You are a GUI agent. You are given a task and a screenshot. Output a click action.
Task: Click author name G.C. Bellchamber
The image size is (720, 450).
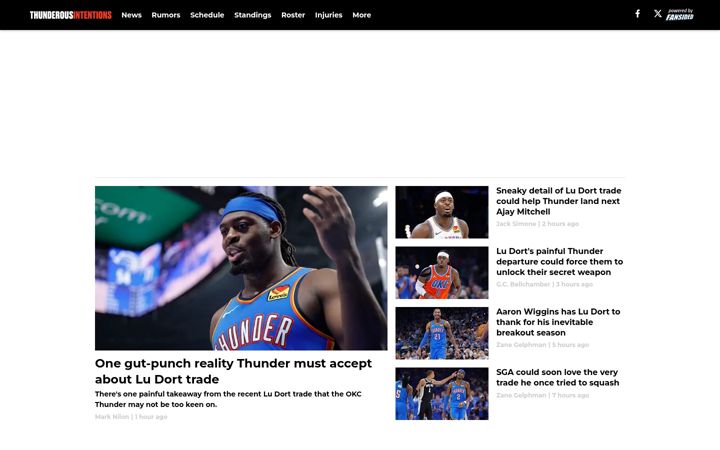(523, 285)
